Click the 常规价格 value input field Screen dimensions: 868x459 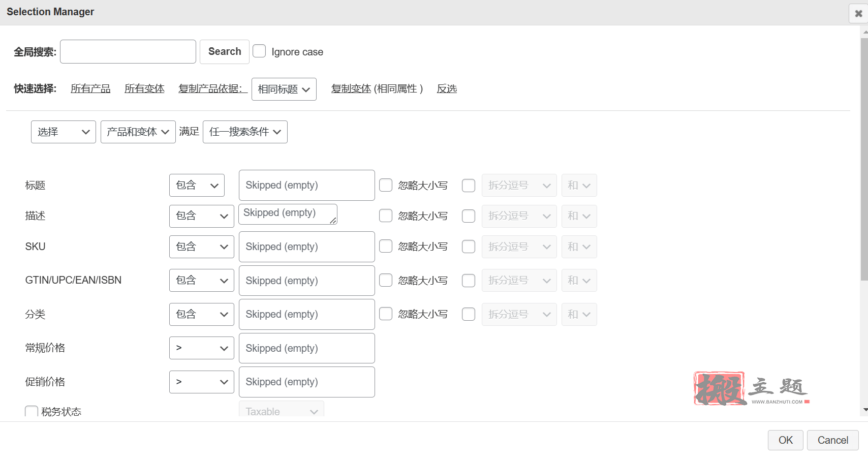pyautogui.click(x=307, y=348)
